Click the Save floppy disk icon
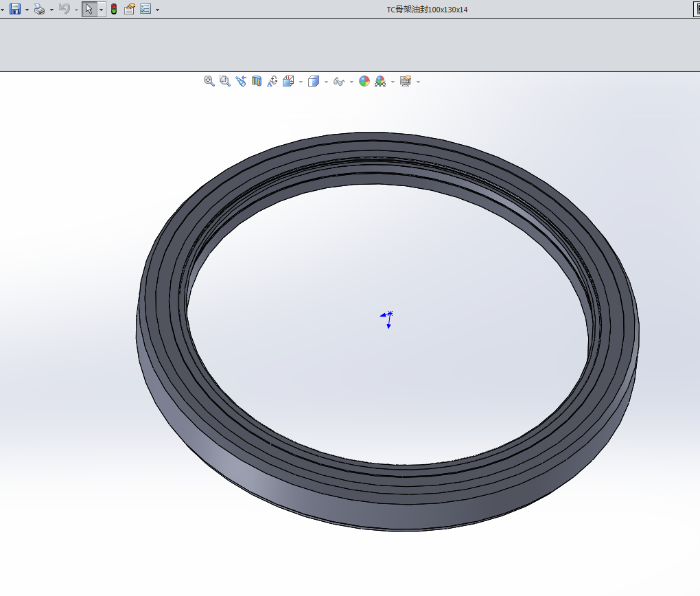Screen dimensions: 700x596 pos(15,9)
